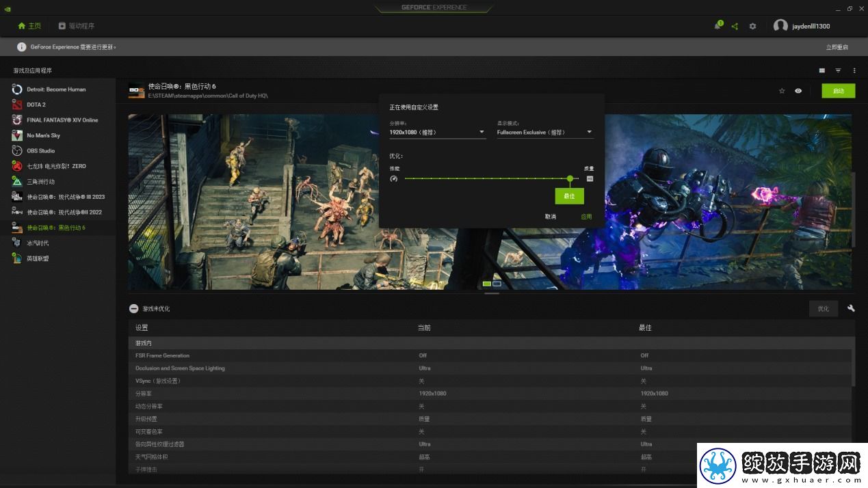Viewport: 868px width, 488px height.
Task: Select the second screenshot carousel indicator
Action: (497, 284)
